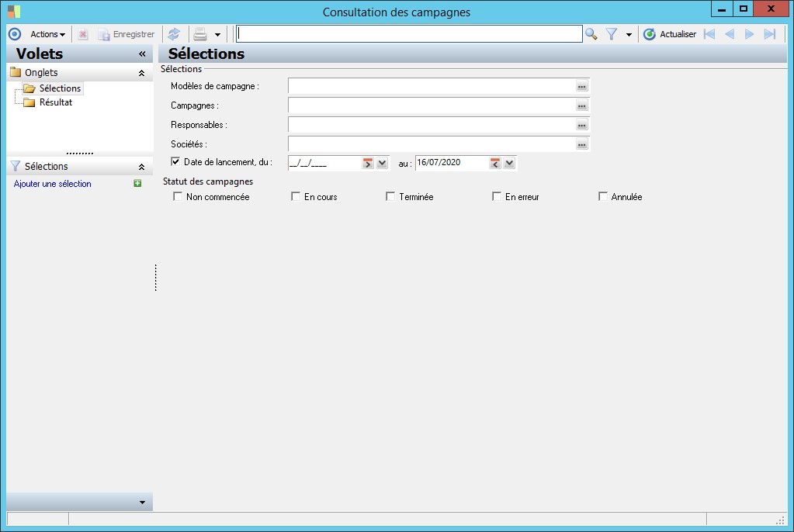Viewport: 794px width, 532px height.
Task: Check the Annulée status checkbox
Action: 602,196
